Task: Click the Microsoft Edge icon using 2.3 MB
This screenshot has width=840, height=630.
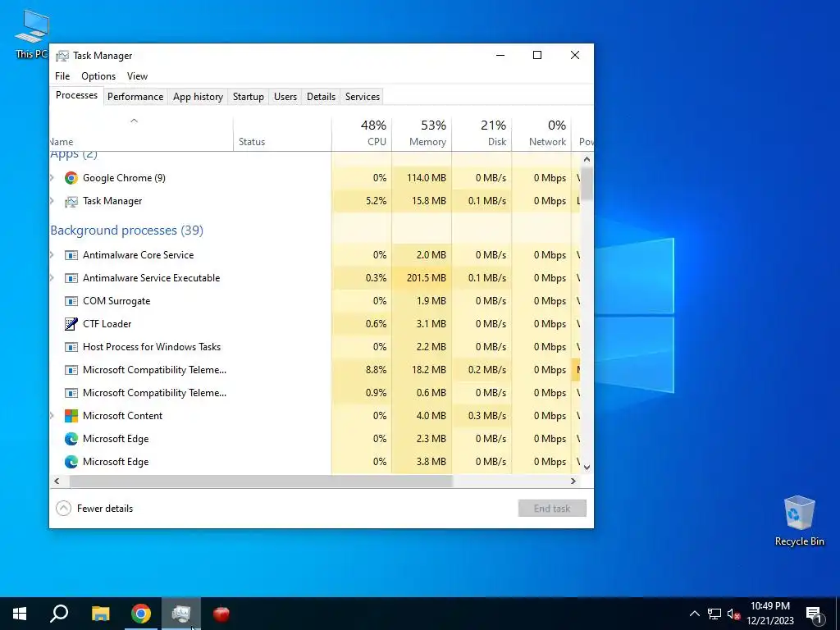Action: click(71, 439)
